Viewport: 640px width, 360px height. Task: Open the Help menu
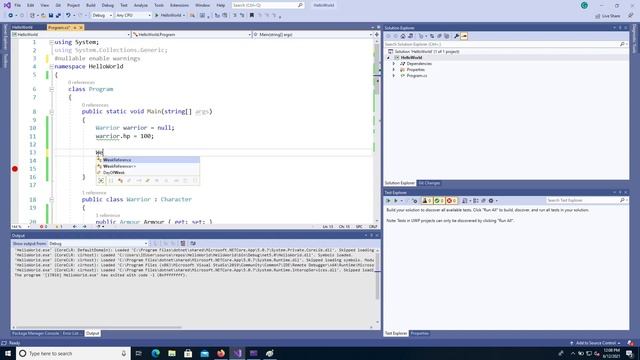click(221, 5)
